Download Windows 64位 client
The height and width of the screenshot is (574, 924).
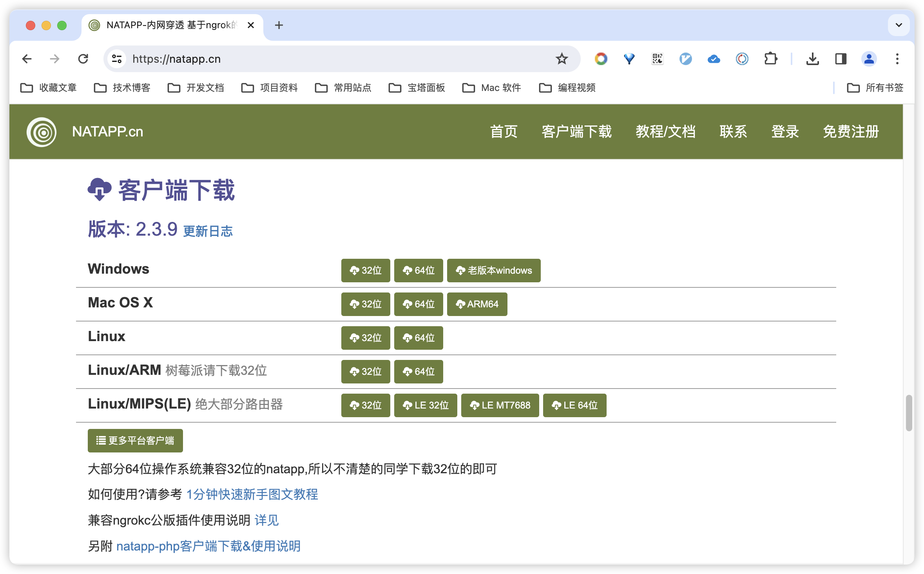click(419, 271)
